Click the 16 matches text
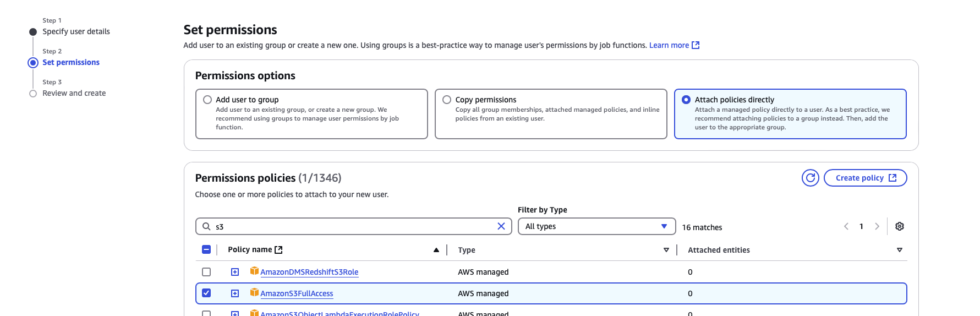The height and width of the screenshot is (316, 980). click(x=702, y=227)
